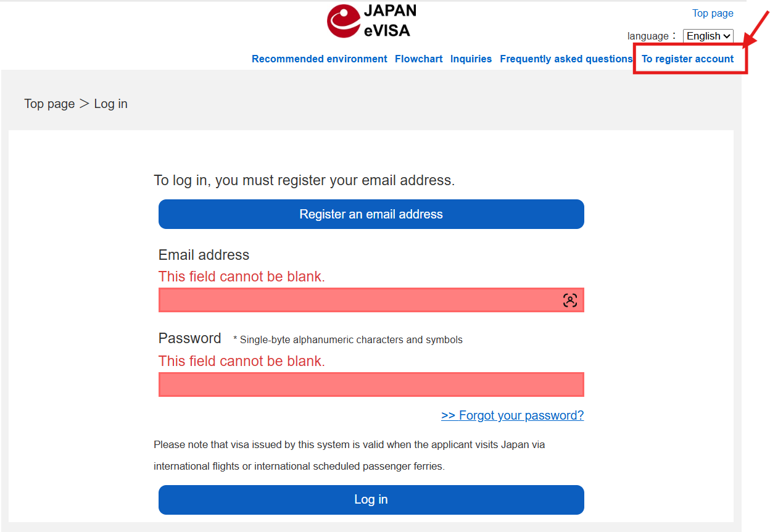Open the language dropdown set to English

(708, 36)
